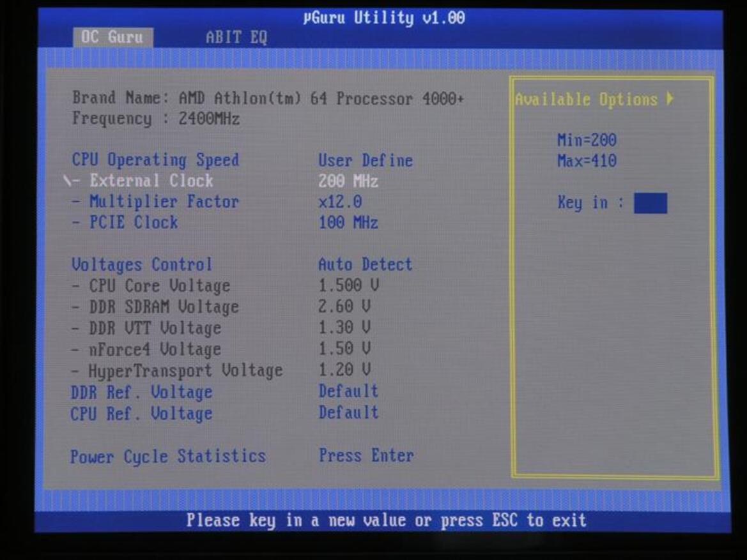Click the Brand Name processor line
This screenshot has height=560, width=747.
[x=268, y=98]
